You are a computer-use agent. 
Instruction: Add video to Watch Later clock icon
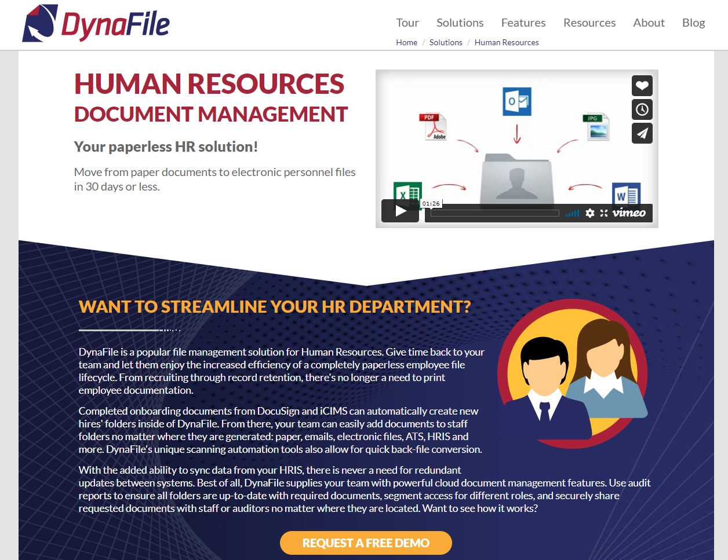[x=642, y=109]
